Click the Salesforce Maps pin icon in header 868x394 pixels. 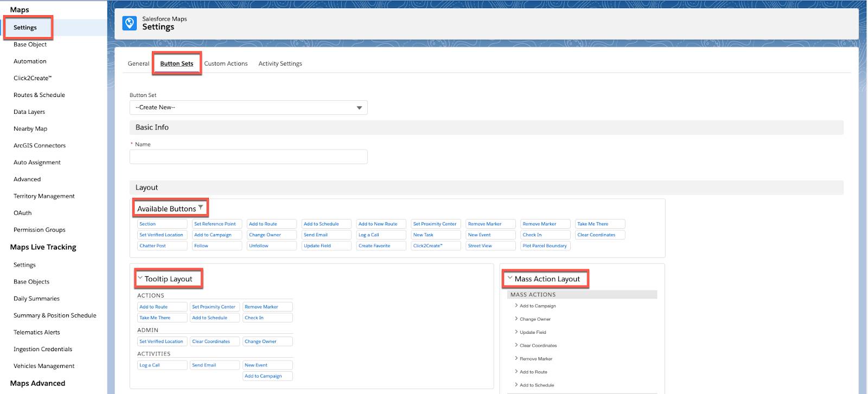(x=130, y=23)
